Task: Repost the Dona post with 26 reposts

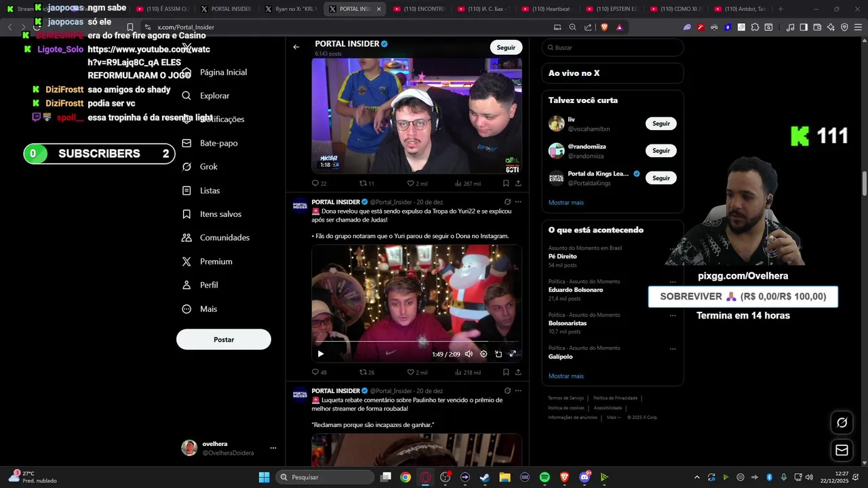Action: [366, 372]
